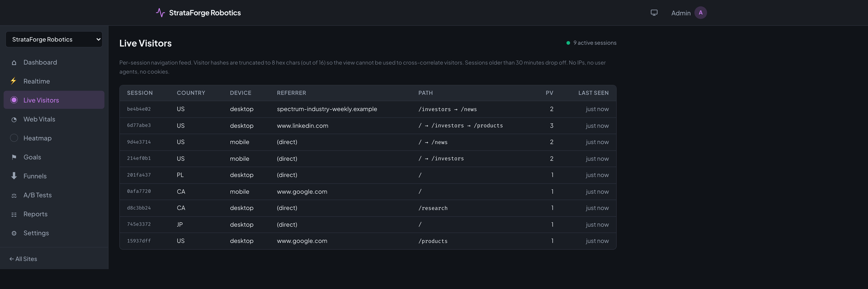Screen dimensions: 868x289
Task: Click the Admin user label
Action: pyautogui.click(x=681, y=13)
